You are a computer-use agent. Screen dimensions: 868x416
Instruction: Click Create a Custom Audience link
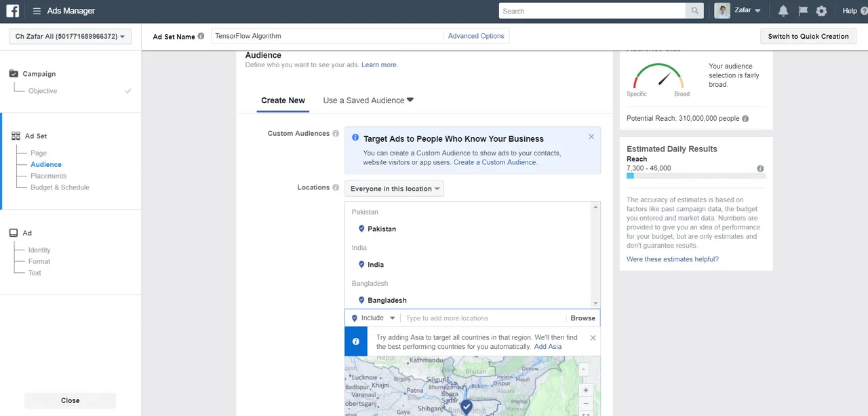tap(495, 162)
